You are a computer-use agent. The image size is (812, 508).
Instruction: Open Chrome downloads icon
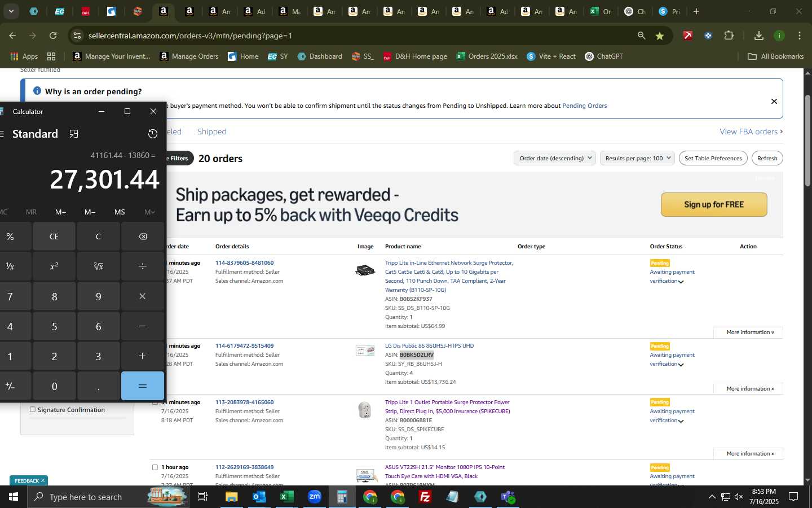[x=759, y=36]
